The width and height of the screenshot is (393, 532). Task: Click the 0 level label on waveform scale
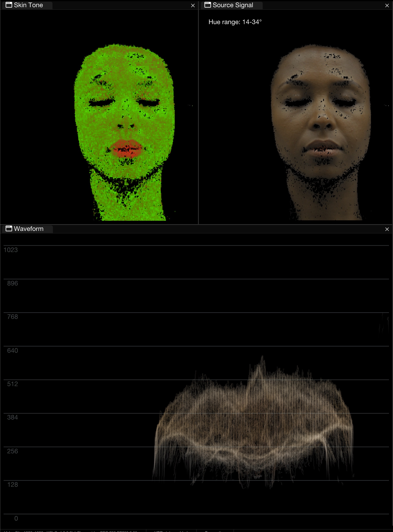pos(16,518)
